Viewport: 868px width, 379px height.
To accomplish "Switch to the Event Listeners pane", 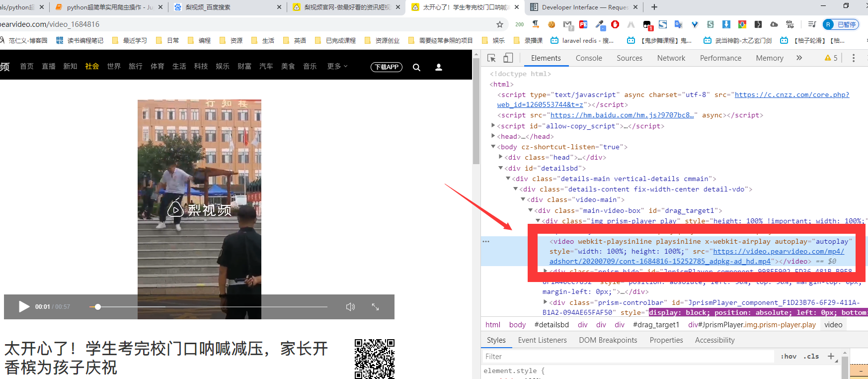I will pos(542,340).
